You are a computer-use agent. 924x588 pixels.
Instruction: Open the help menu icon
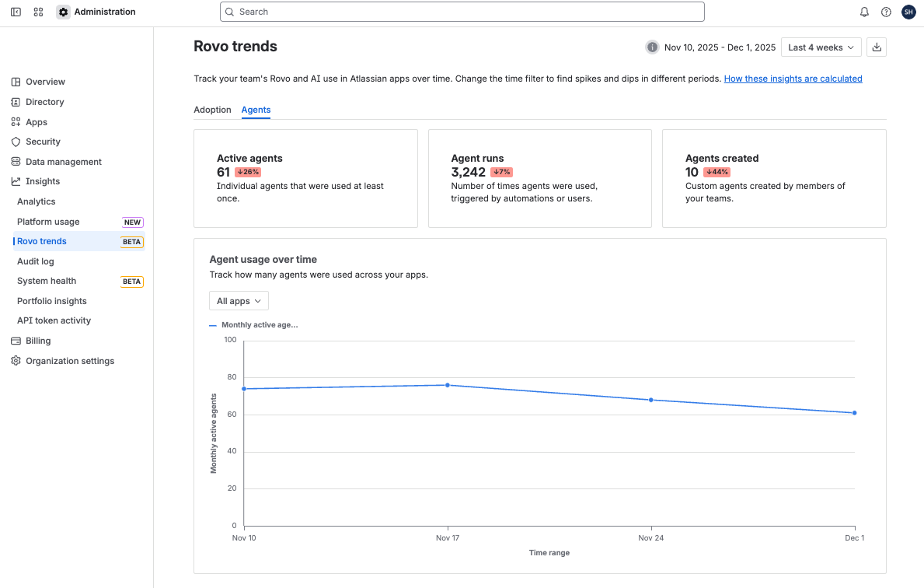(886, 12)
